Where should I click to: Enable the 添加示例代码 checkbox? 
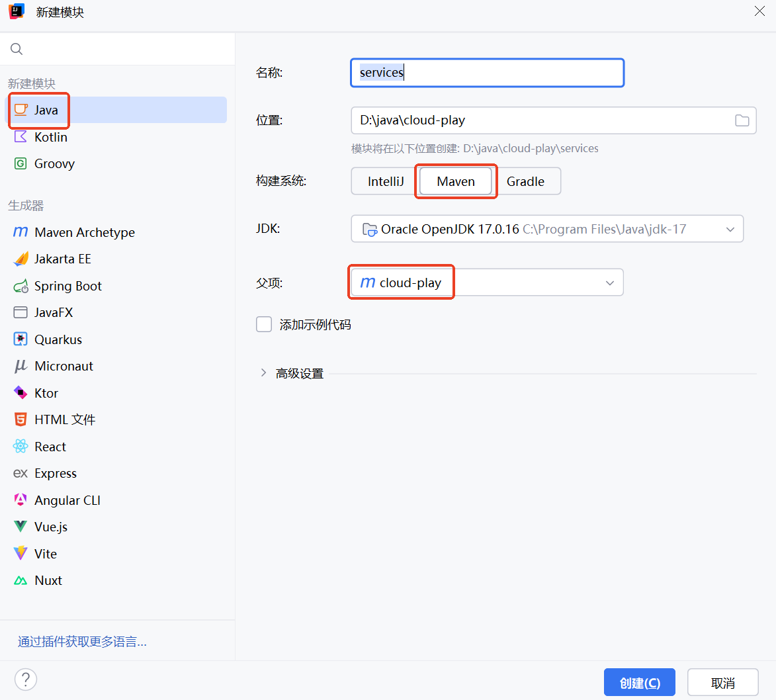click(x=264, y=324)
